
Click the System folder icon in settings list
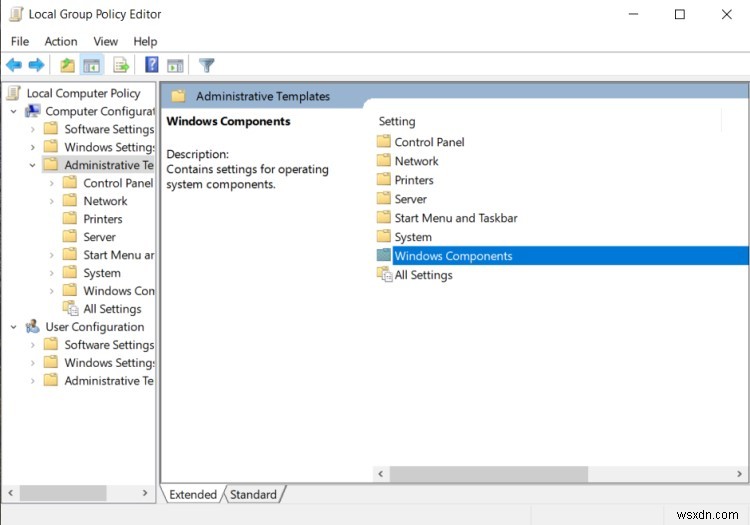pos(384,237)
